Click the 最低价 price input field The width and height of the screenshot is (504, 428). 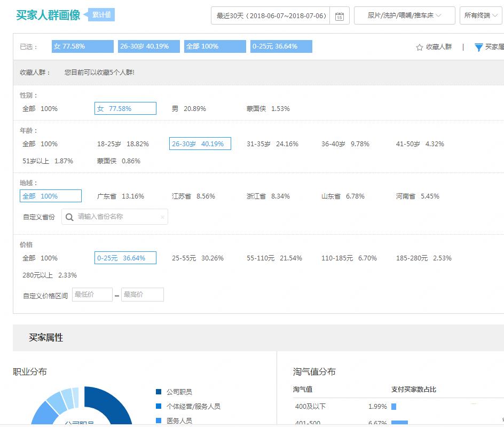pos(92,294)
